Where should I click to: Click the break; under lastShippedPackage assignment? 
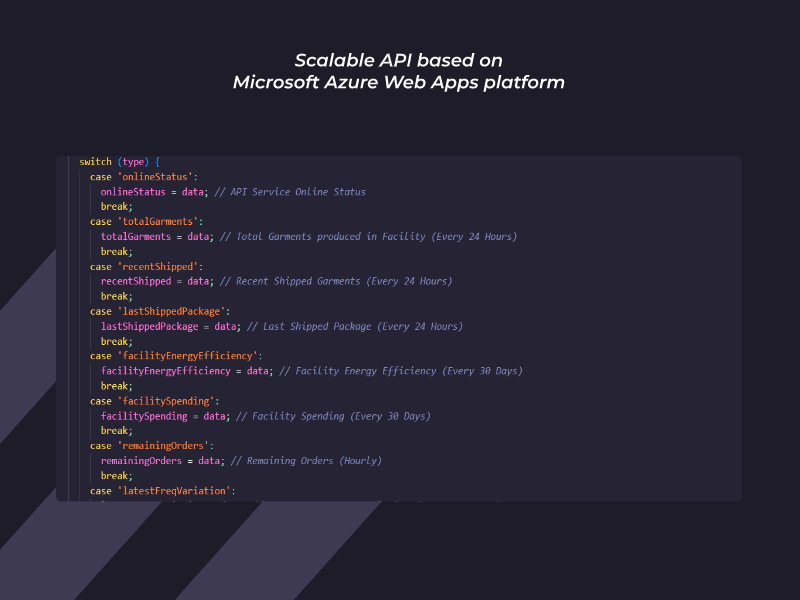coord(116,341)
